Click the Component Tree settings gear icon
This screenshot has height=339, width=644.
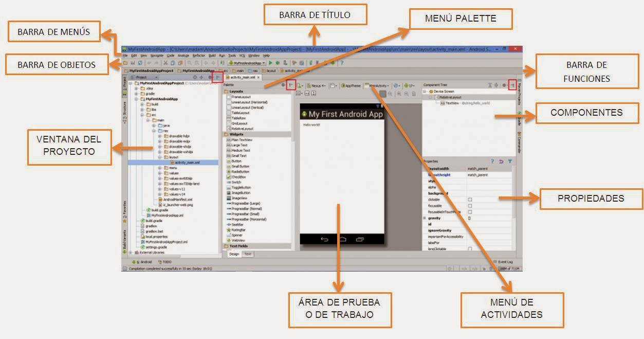[504, 85]
